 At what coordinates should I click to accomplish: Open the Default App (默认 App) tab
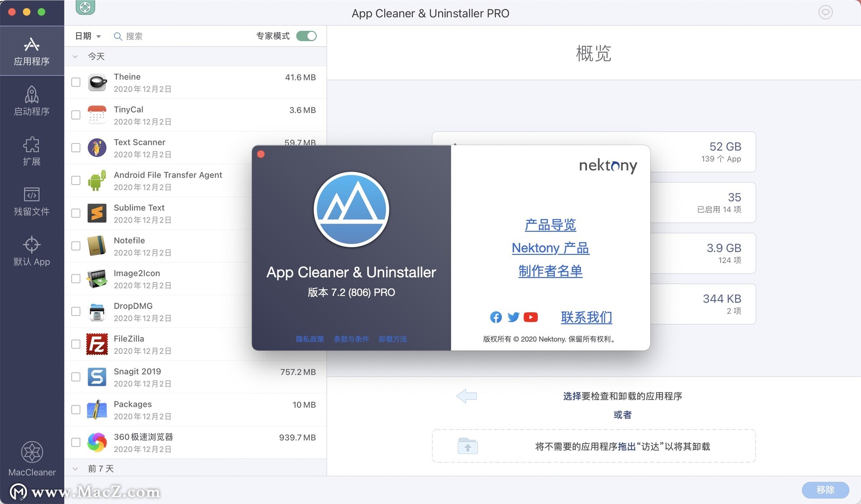pos(31,251)
